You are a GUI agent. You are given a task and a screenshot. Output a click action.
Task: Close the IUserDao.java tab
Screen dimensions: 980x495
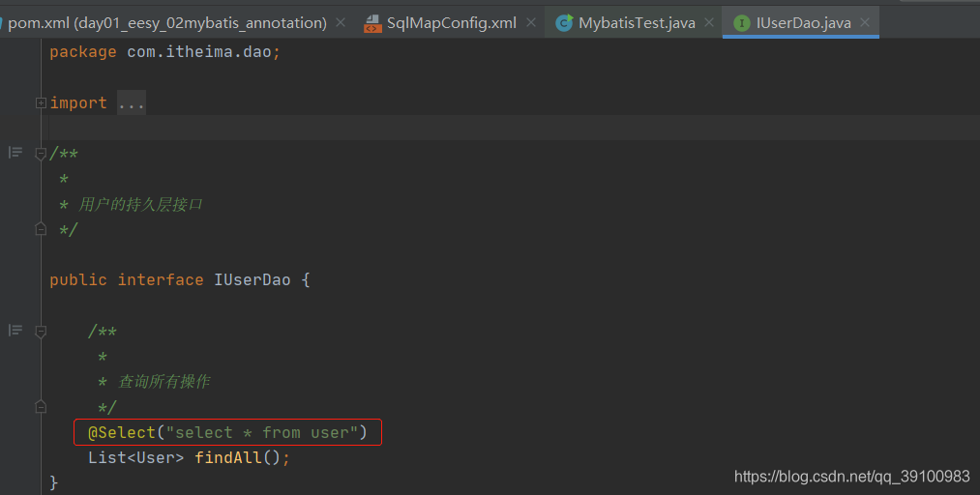865,22
